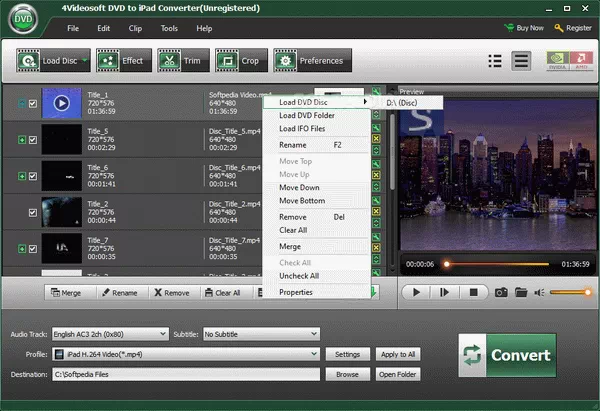600x411 pixels.
Task: Uncheck the Title_7 checkbox
Action: pos(33,249)
